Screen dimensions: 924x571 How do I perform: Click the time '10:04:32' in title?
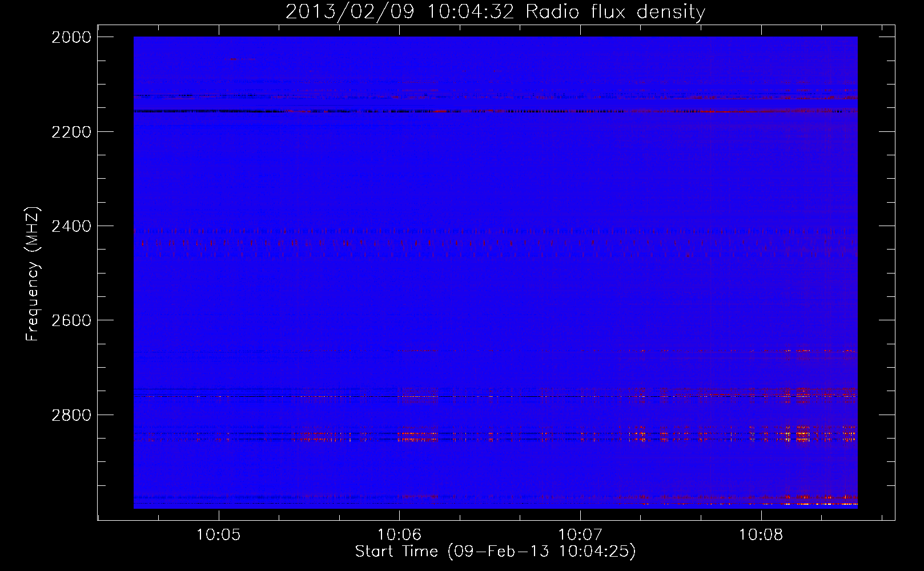[471, 12]
